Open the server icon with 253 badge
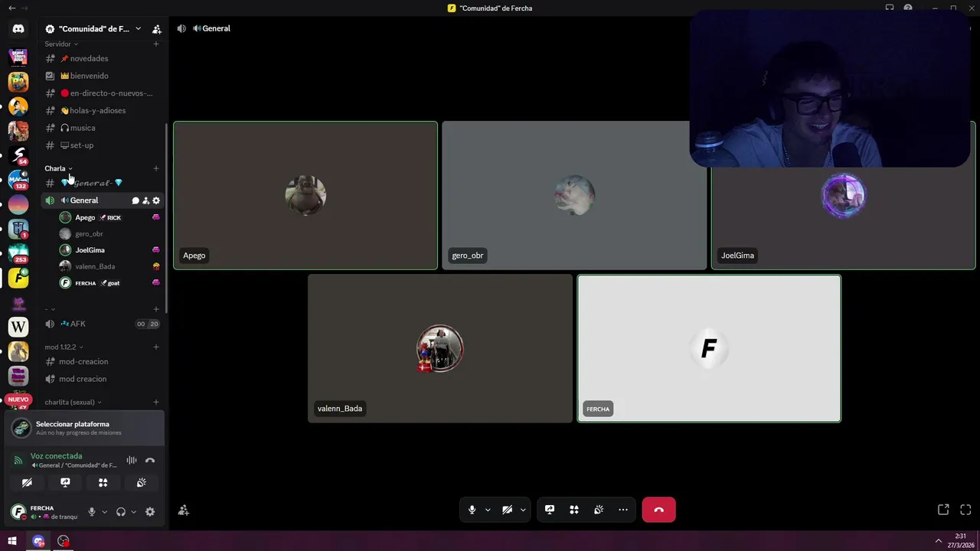 tap(18, 253)
